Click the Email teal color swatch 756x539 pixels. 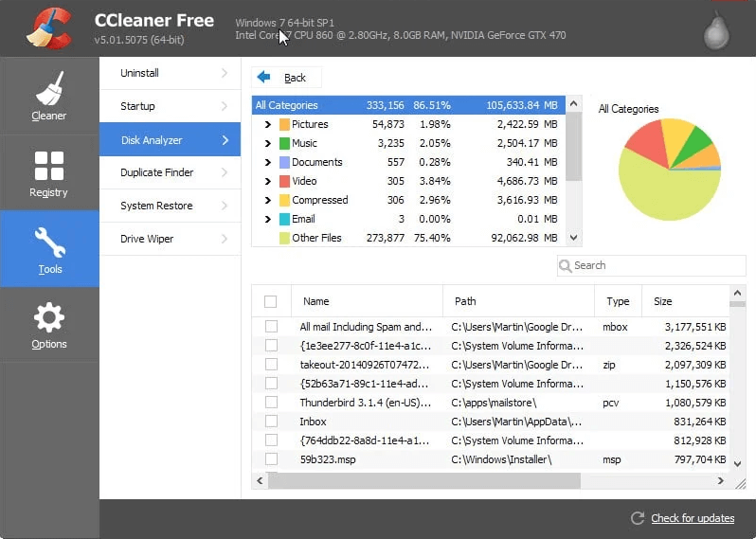click(x=284, y=220)
